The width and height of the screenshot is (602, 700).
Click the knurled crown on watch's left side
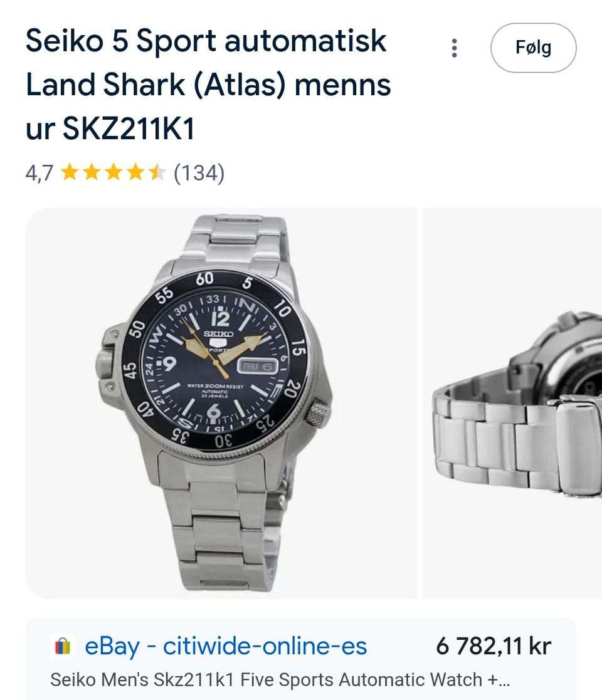click(x=105, y=363)
